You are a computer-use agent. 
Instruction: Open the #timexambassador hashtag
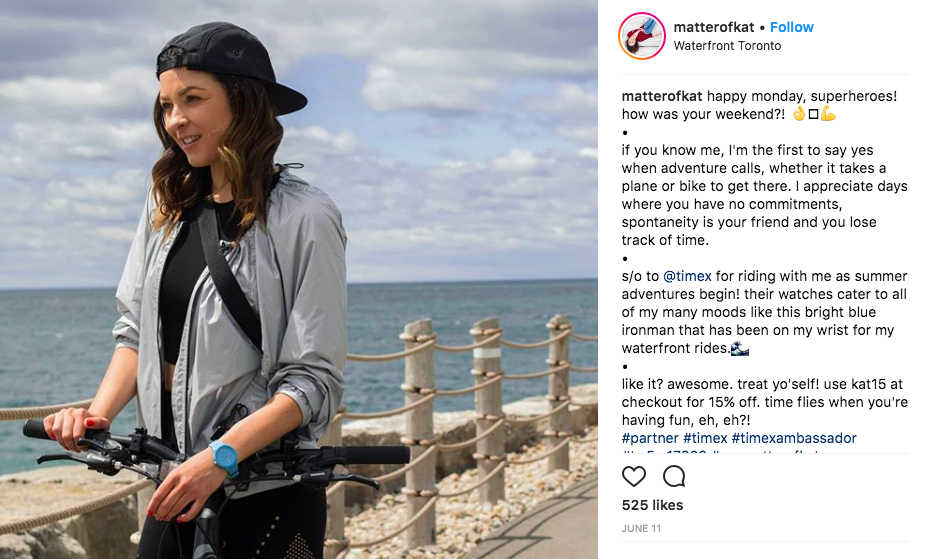(x=794, y=438)
